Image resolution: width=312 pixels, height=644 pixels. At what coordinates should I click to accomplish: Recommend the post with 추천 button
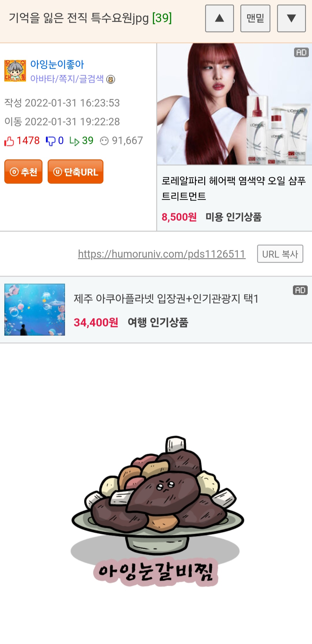[x=23, y=172]
